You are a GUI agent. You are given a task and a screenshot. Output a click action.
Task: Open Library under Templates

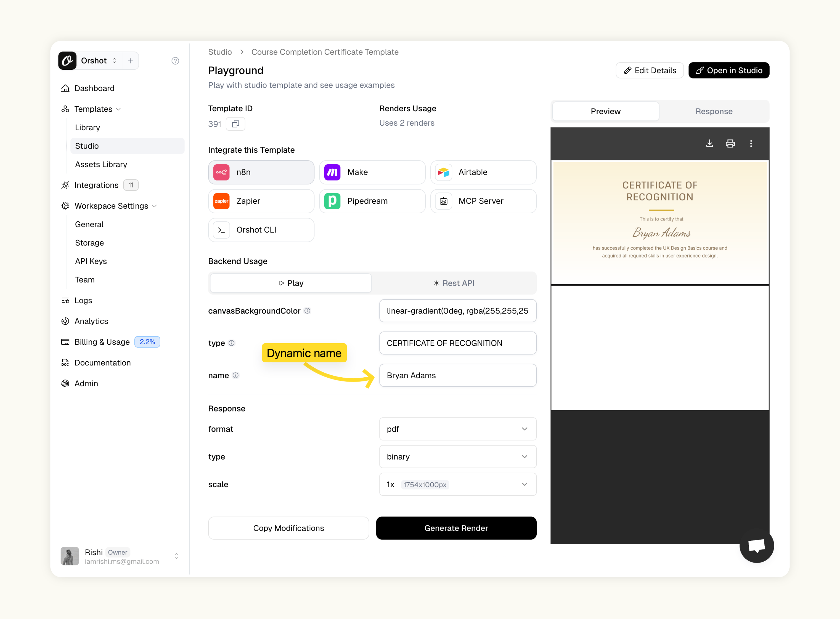coord(88,127)
